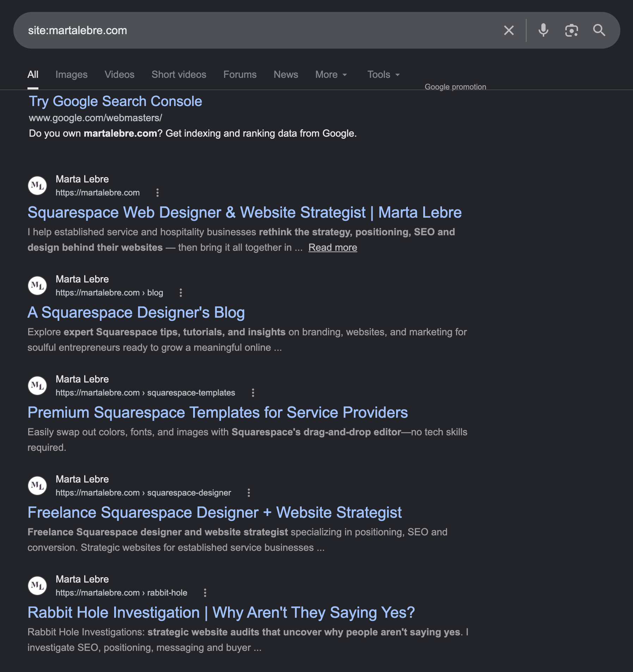Open three-dot menu for martalebre.com homepage result
Screen dimensions: 633x672
click(158, 193)
